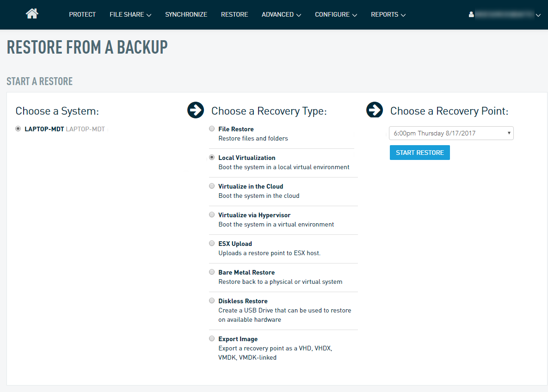Viewport: 548px width, 392px height.
Task: Select Virtualize in the Cloud
Action: (x=212, y=186)
